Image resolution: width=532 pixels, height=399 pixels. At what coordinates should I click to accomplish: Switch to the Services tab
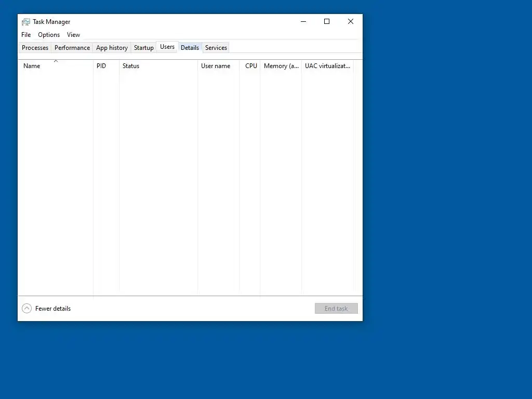point(216,47)
